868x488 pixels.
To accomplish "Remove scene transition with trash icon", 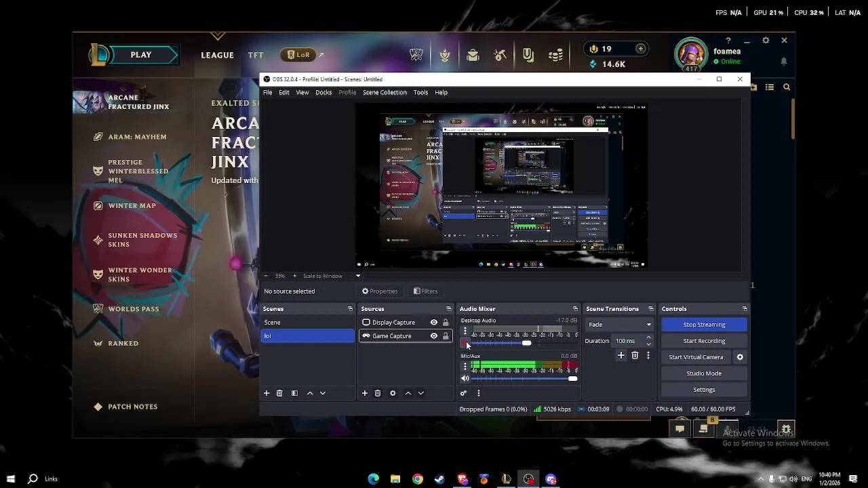I will 635,355.
